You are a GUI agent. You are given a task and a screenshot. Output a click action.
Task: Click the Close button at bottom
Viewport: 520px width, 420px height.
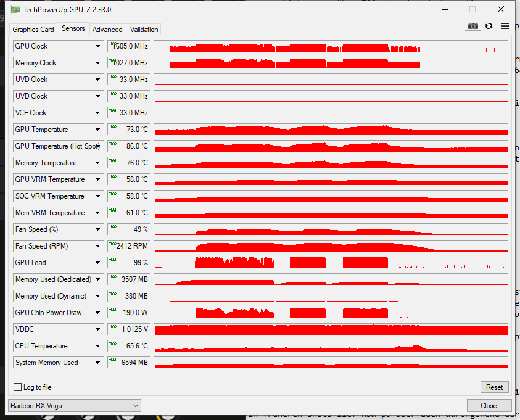tap(489, 405)
